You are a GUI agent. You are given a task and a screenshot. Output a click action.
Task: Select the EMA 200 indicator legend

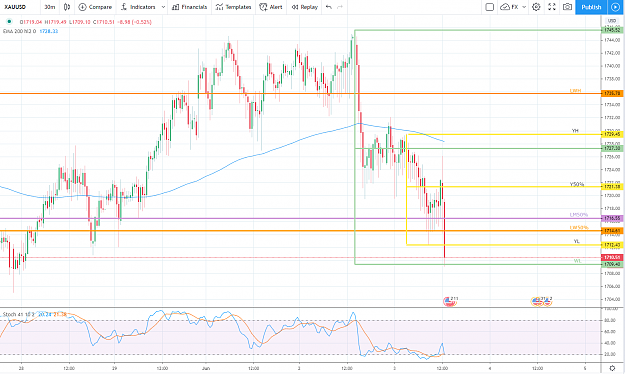19,31
